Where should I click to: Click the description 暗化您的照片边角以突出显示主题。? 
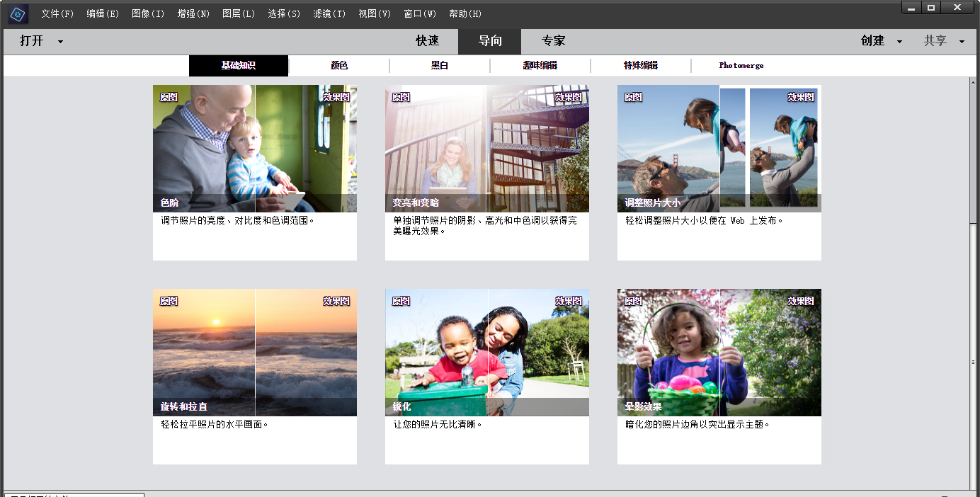point(697,425)
